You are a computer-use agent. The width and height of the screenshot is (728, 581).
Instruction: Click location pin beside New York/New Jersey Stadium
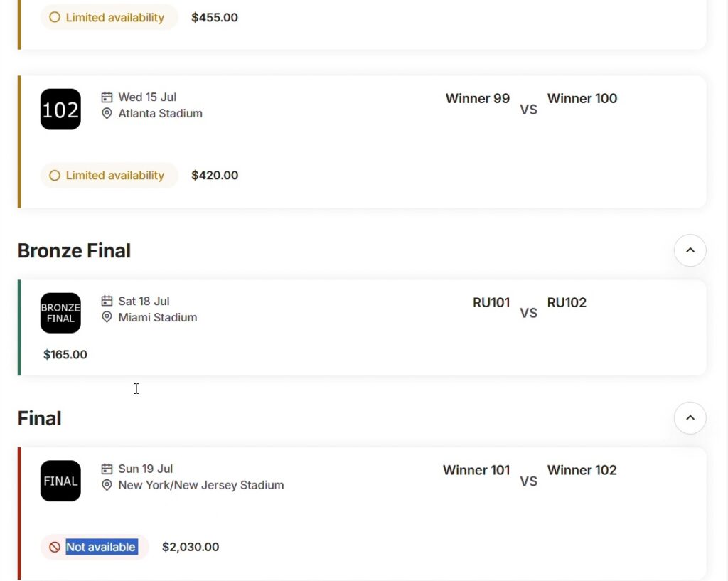point(107,486)
